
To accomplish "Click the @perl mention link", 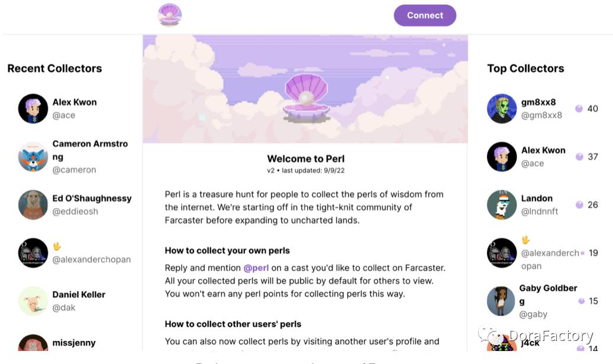I will 256,268.
